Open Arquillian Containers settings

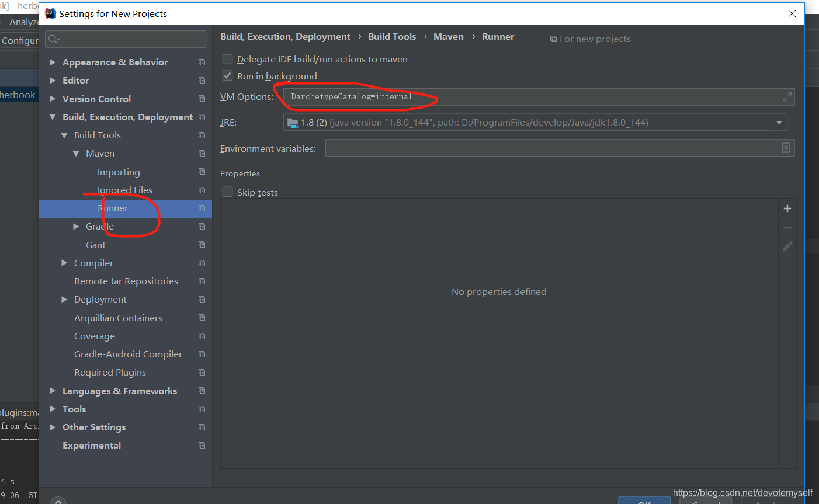118,318
